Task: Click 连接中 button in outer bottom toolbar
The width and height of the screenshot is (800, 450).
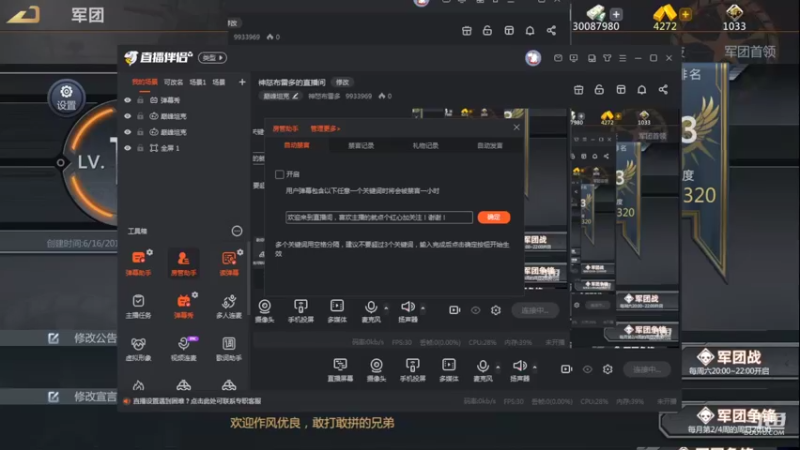Action: tap(646, 369)
